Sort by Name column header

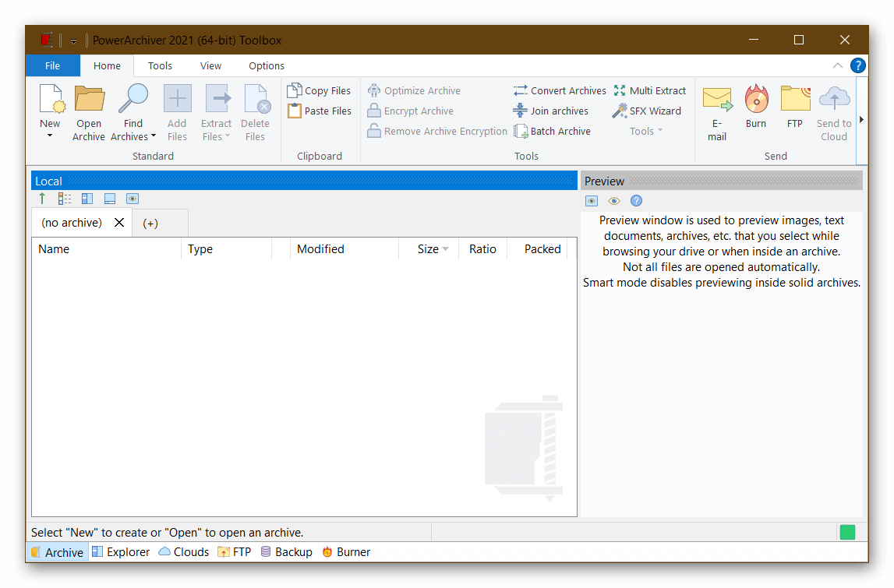(106, 249)
